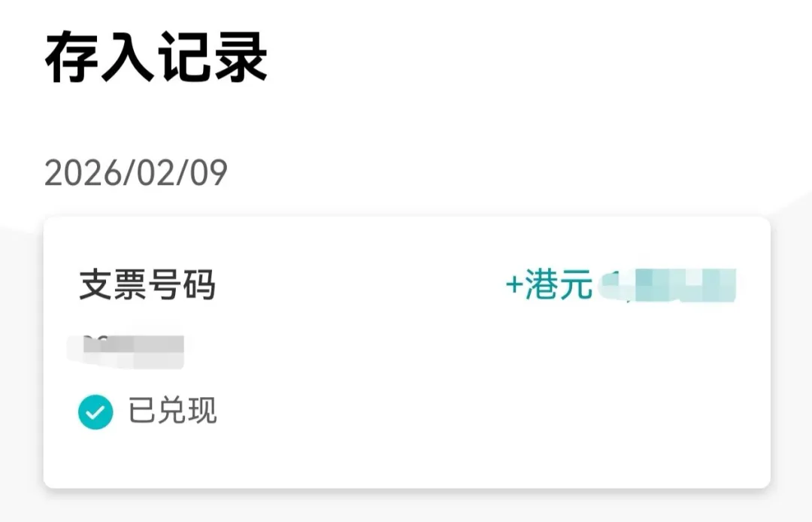Viewport: 812px width, 522px height.
Task: Open the 支票号码 deposit record card
Action: (406, 352)
